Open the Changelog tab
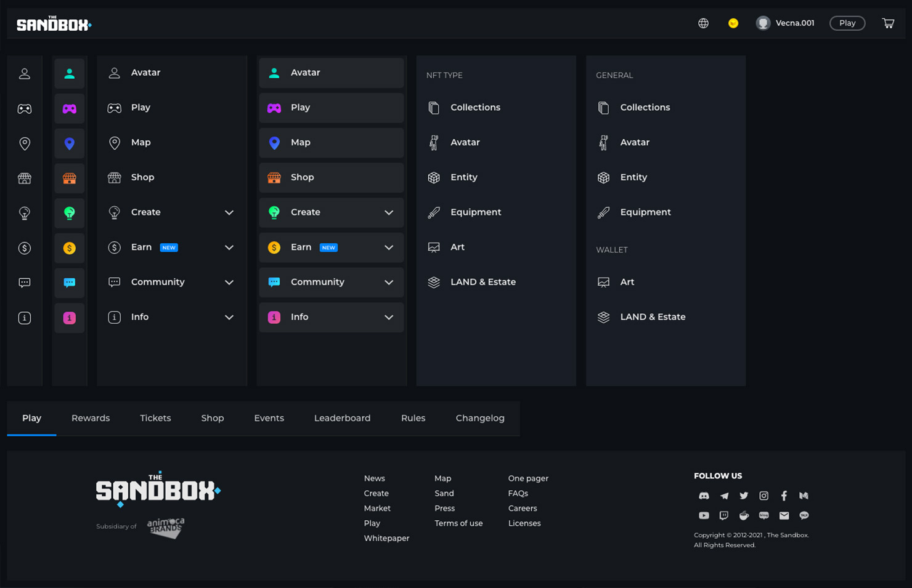912x588 pixels. point(479,418)
